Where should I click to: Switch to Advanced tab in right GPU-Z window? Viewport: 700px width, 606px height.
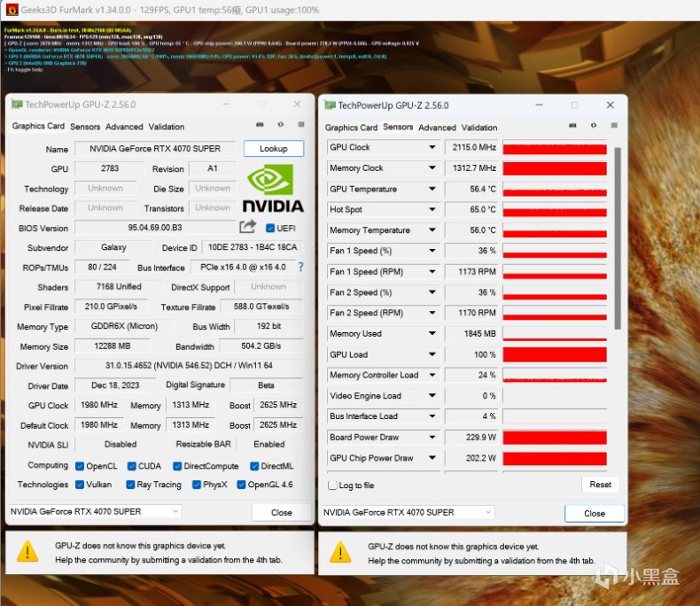point(437,128)
